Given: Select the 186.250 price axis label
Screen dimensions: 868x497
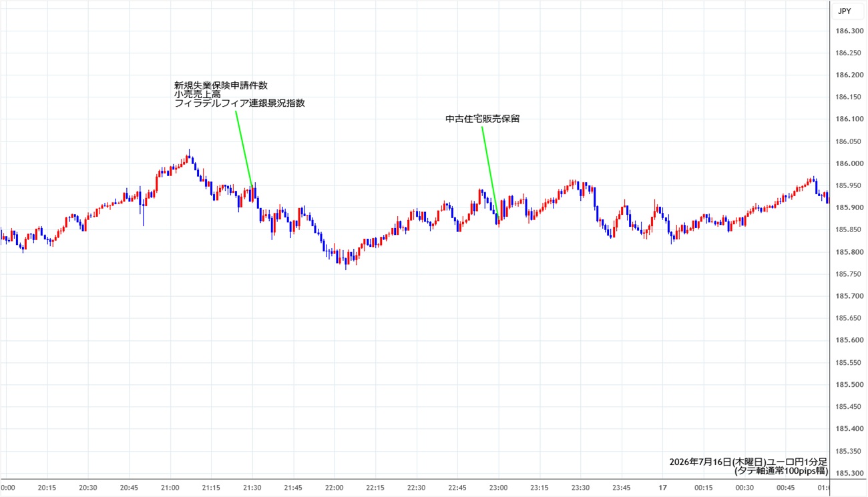Looking at the screenshot, I should [848, 53].
